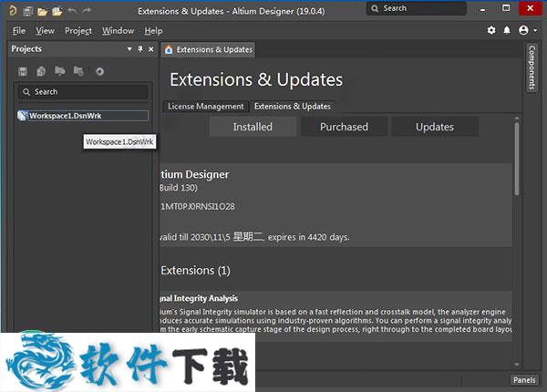Click the Projects panel search field

tap(83, 92)
